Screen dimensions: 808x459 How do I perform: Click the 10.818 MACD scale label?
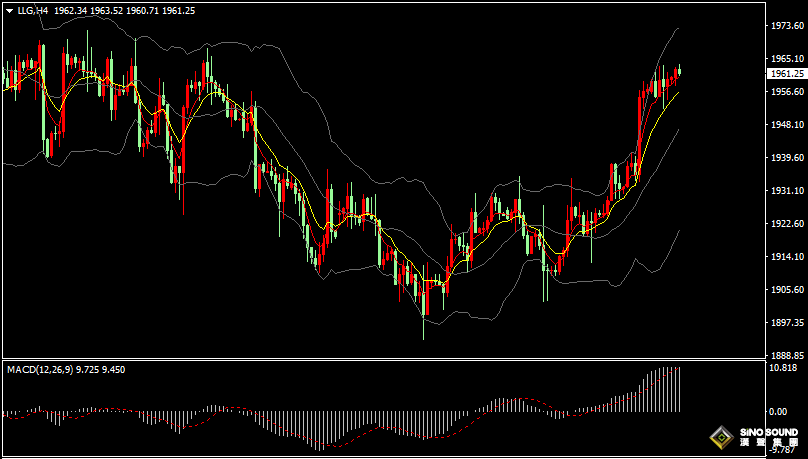click(x=784, y=367)
